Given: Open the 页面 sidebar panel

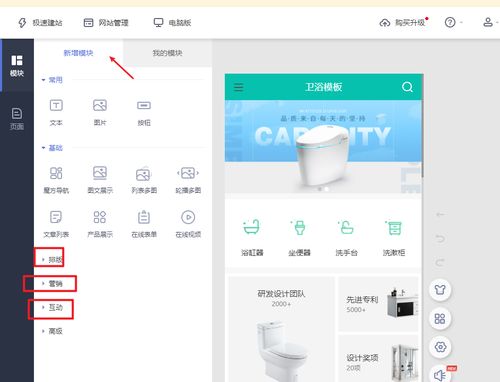Looking at the screenshot, I should 17,119.
